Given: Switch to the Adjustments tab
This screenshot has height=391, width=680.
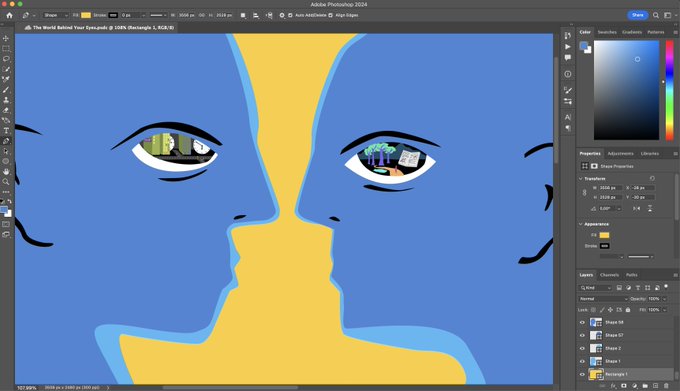Looking at the screenshot, I should [621, 153].
